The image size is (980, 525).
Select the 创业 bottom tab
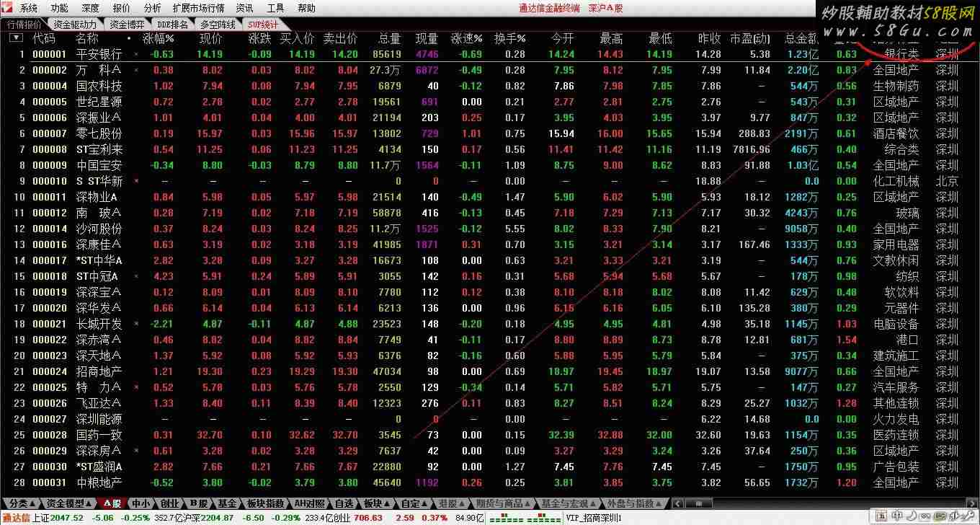point(170,503)
